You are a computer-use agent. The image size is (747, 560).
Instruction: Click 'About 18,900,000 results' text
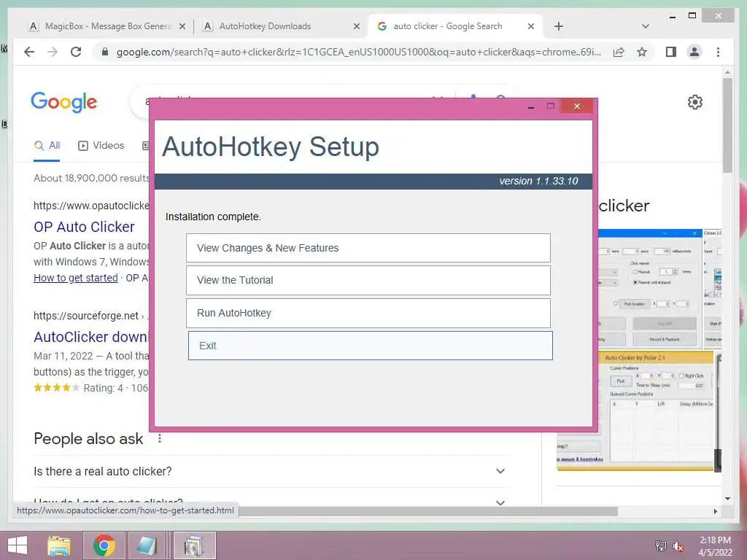click(91, 178)
